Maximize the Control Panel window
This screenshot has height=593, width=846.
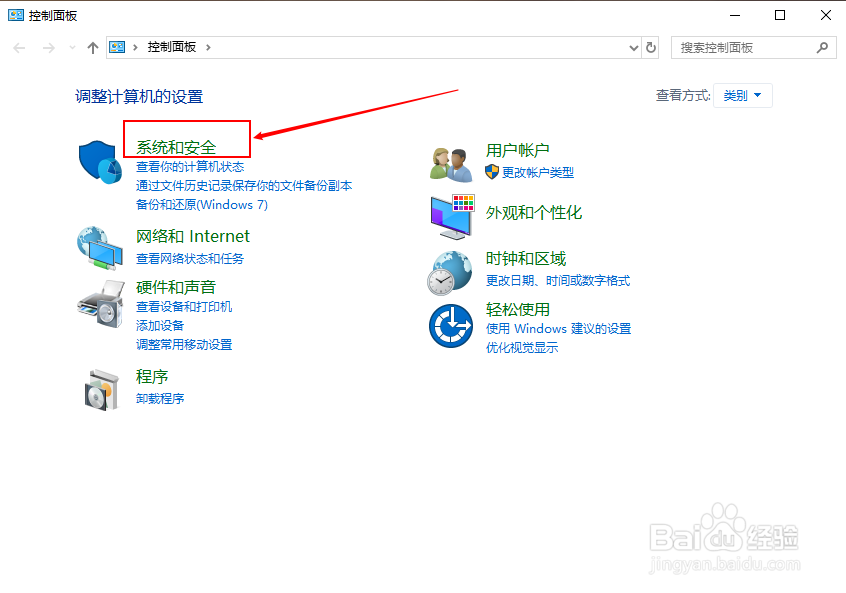click(x=780, y=15)
